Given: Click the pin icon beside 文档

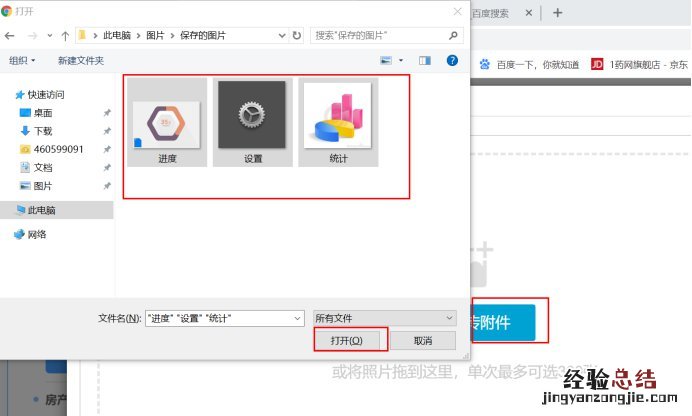Looking at the screenshot, I should tap(107, 167).
